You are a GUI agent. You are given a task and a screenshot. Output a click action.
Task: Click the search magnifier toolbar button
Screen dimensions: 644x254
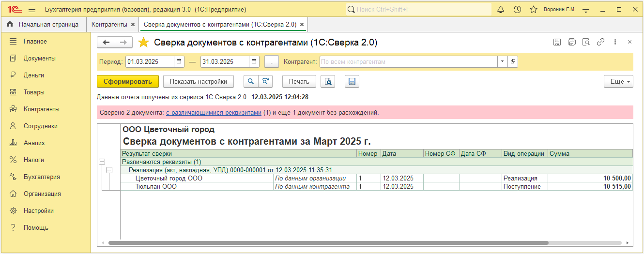click(x=251, y=82)
